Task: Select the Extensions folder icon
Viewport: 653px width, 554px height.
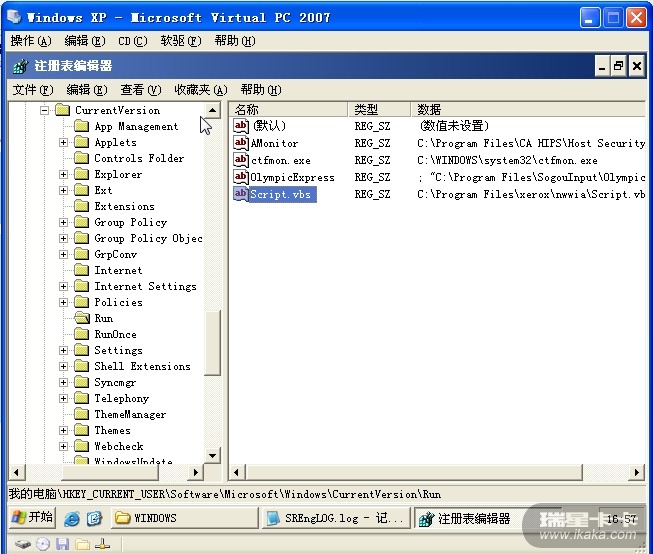Action: tap(82, 206)
